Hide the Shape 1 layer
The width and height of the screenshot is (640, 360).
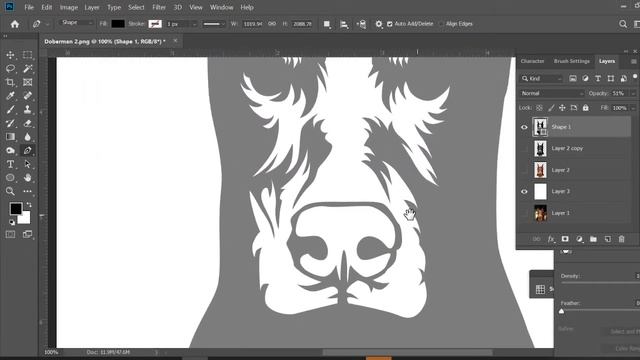pyautogui.click(x=524, y=127)
